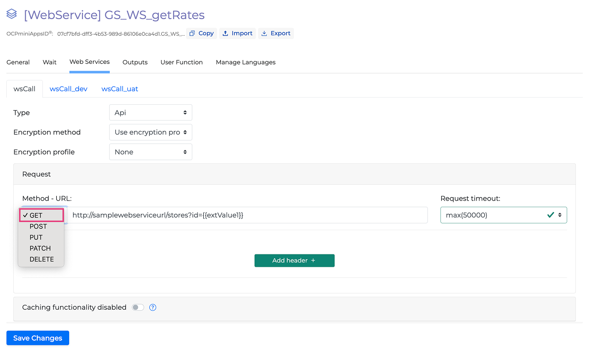Open the Encryption method dropdown
The width and height of the screenshot is (593, 364).
(150, 132)
